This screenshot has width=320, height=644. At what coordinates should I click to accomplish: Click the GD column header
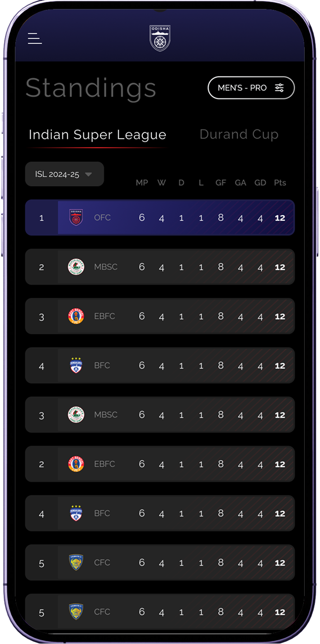coord(260,183)
